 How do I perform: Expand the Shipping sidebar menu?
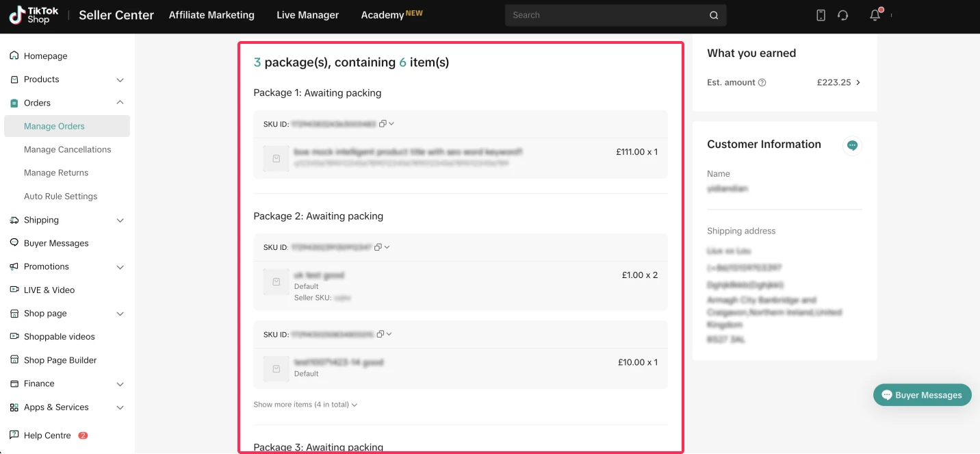coord(120,220)
